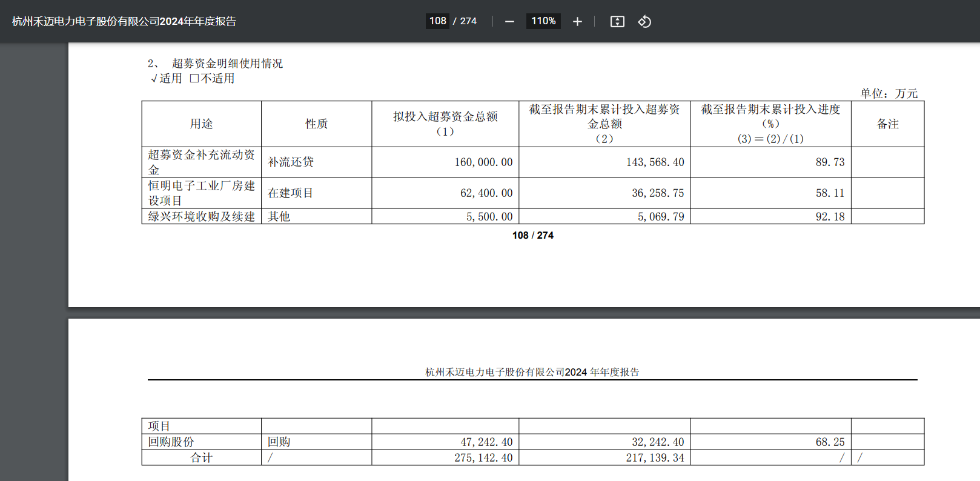Rotate the document counterclockwise
Image resolution: width=980 pixels, height=481 pixels.
click(644, 22)
